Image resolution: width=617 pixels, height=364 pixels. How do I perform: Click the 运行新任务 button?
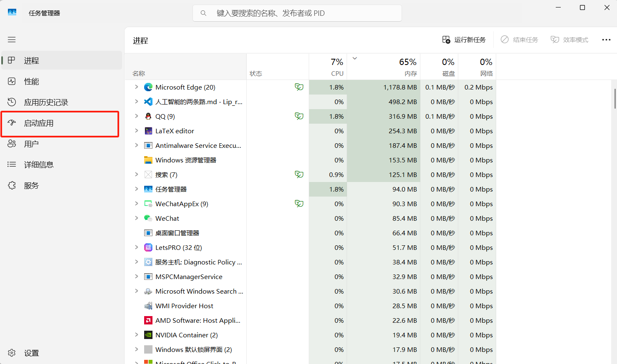tap(464, 40)
